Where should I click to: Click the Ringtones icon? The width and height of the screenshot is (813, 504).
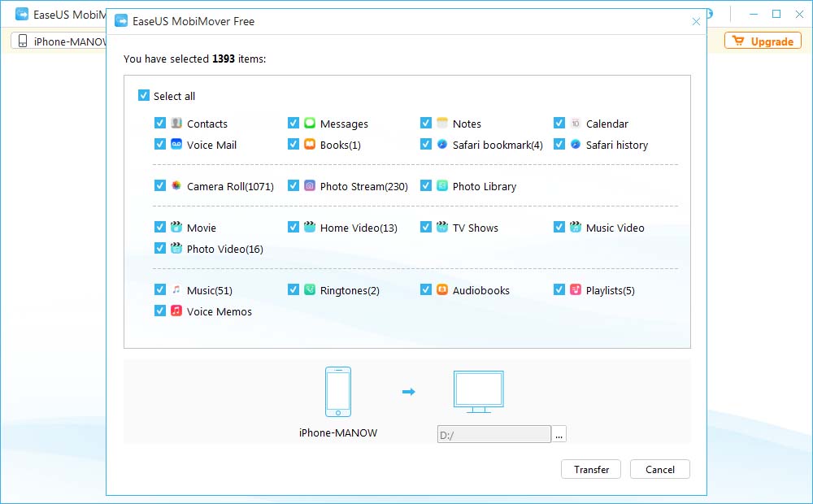click(x=309, y=289)
